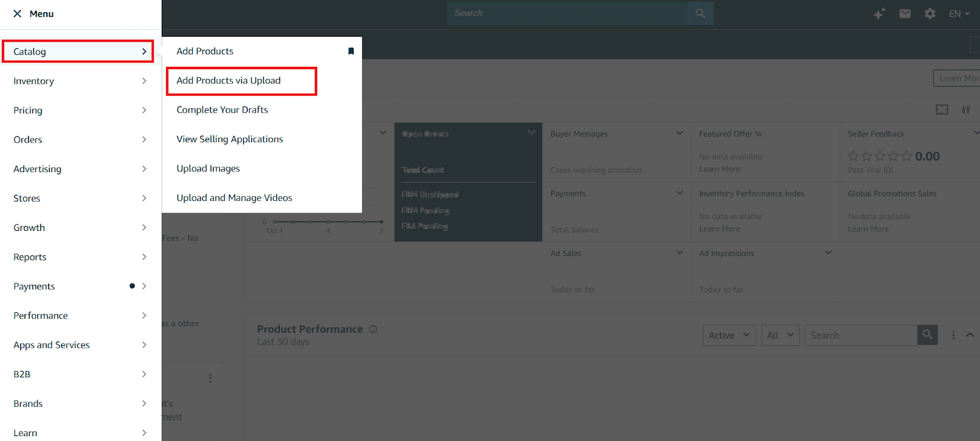Click the Cases requiring attention text
This screenshot has height=441, width=980.
(596, 170)
